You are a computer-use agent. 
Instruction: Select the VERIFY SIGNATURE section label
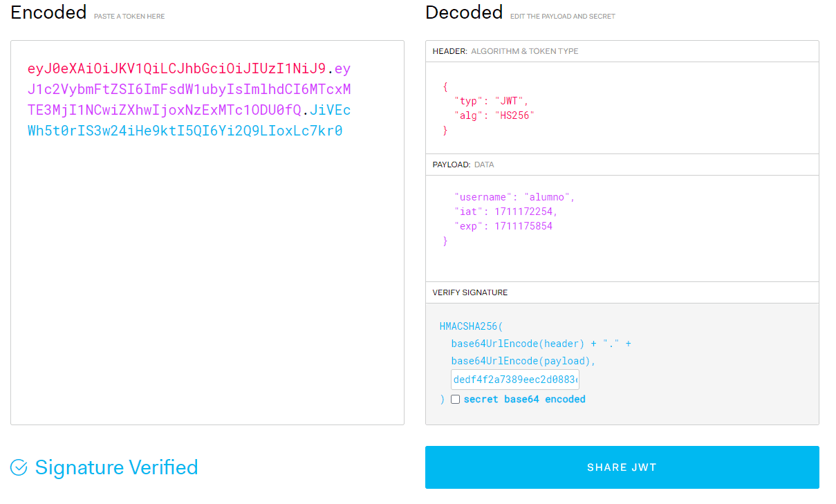pos(470,292)
